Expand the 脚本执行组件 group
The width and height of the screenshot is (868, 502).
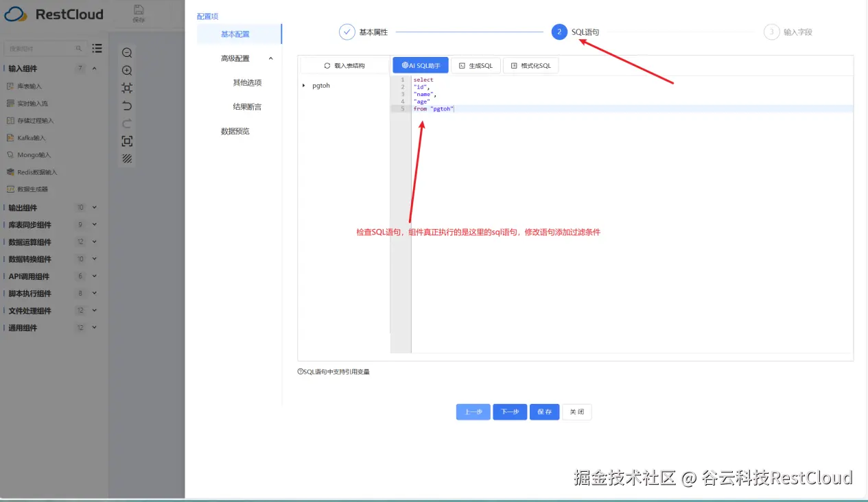95,294
